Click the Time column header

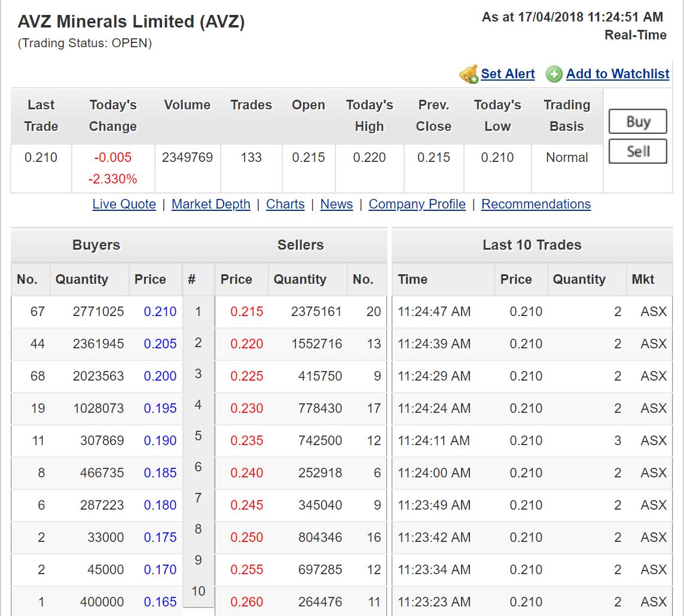point(412,280)
